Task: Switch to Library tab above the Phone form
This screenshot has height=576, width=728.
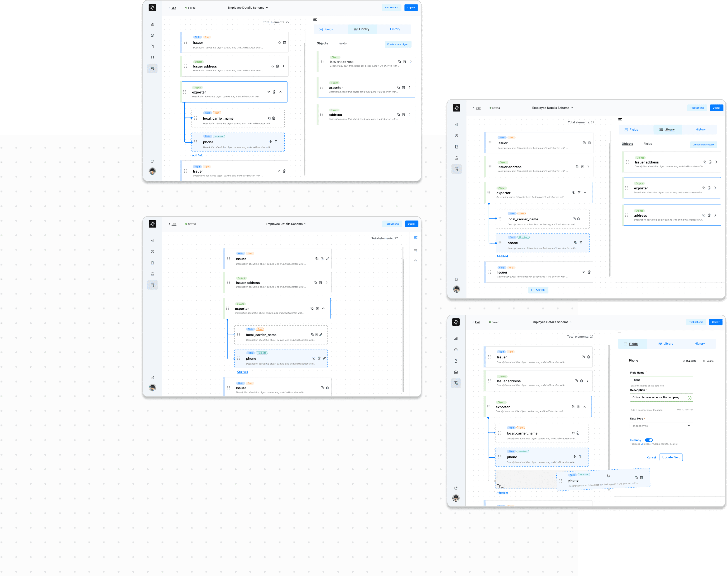Action: tap(666, 344)
